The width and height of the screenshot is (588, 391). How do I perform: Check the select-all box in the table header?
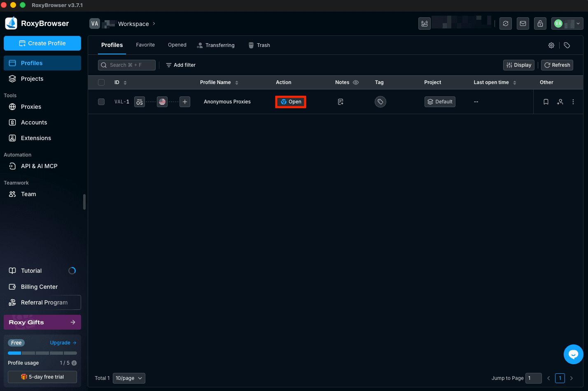[x=101, y=82]
